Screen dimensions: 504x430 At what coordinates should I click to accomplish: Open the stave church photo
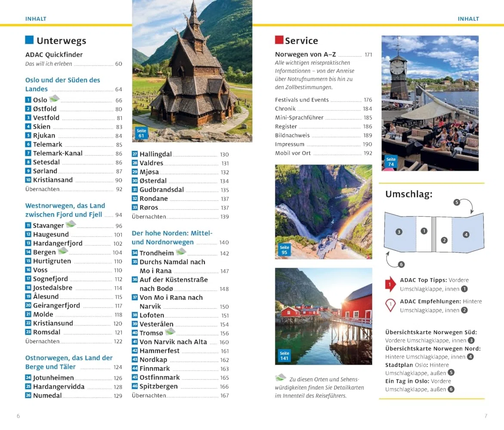pyautogui.click(x=192, y=71)
